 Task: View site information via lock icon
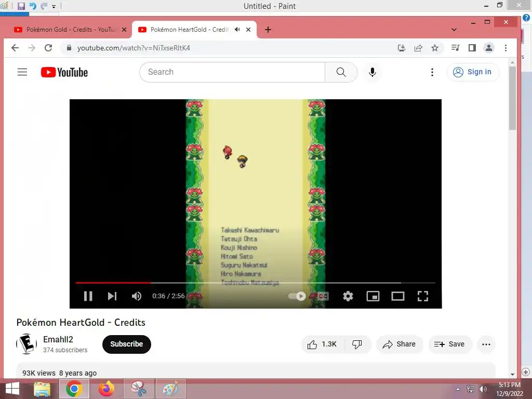pos(69,48)
